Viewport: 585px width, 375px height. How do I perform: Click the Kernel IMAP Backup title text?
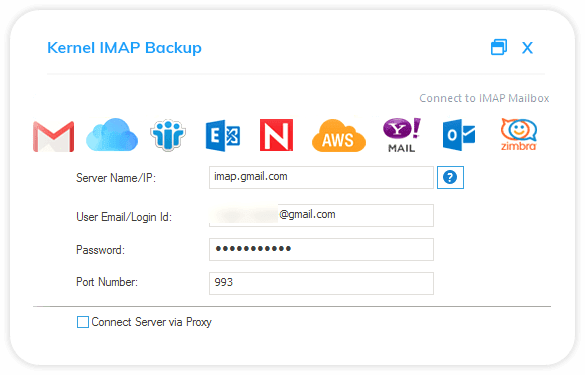click(124, 48)
